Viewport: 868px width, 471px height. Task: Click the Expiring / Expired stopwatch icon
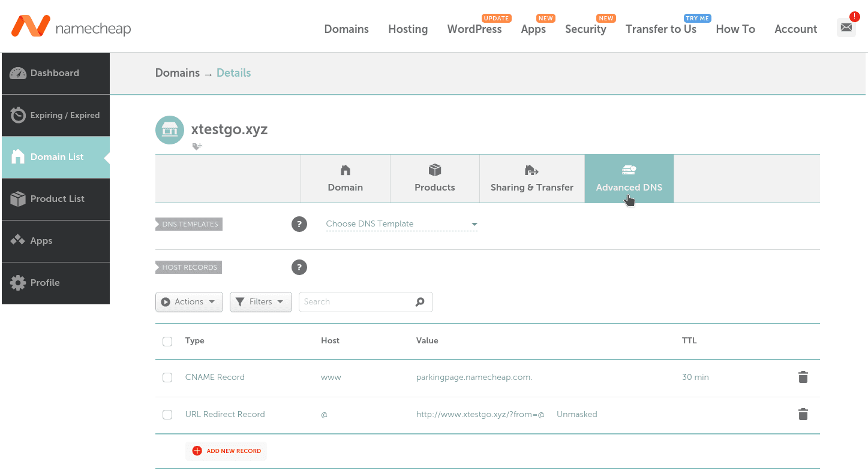18,115
